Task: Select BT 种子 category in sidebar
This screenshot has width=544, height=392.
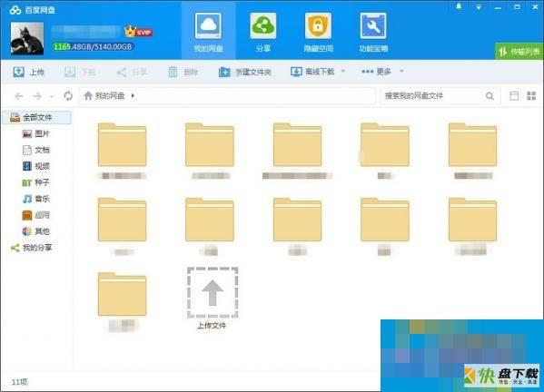Action: point(36,182)
